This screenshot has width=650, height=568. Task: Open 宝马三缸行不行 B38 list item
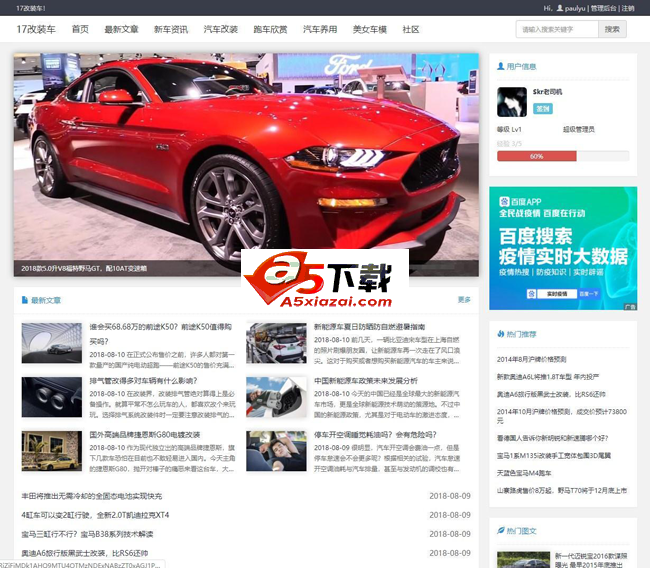tap(87, 534)
